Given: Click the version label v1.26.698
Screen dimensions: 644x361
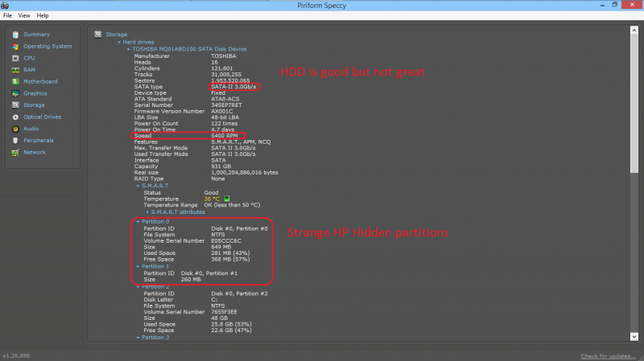Looking at the screenshot, I should (16, 355).
